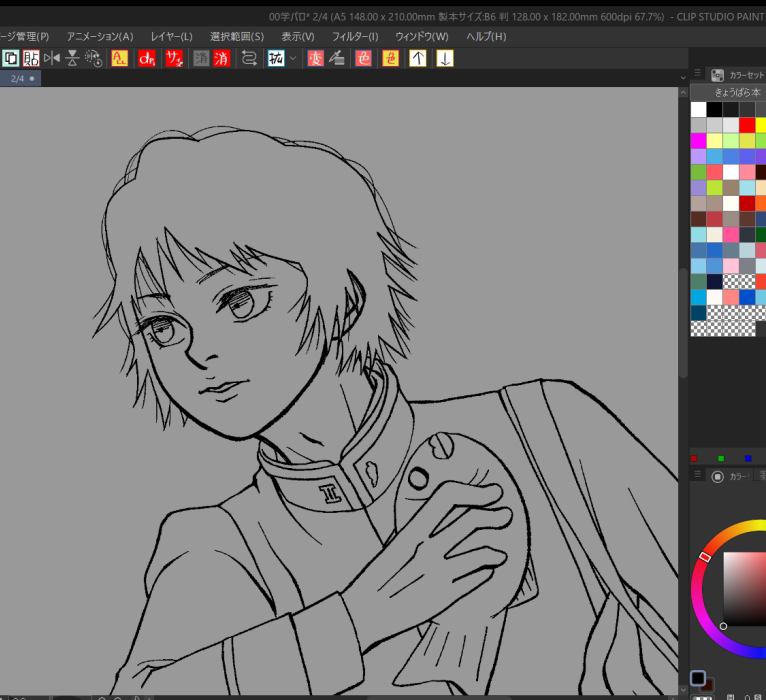Open the レイヤー(L) menu

[171, 37]
